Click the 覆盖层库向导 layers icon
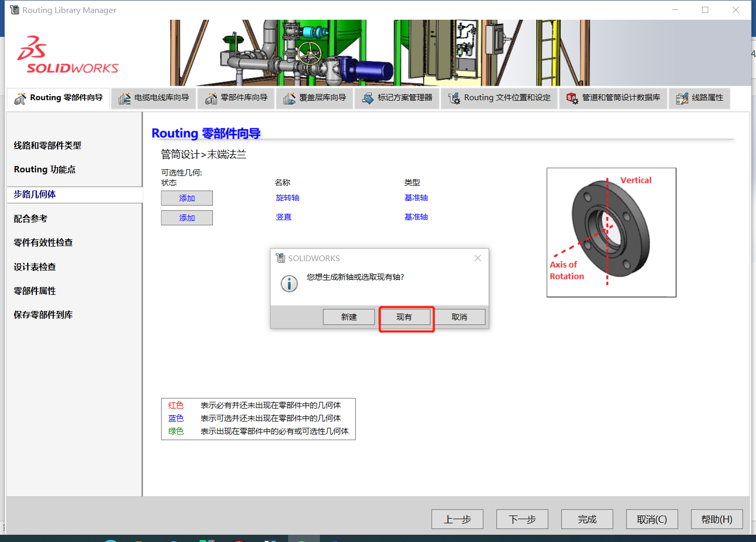 [290, 98]
